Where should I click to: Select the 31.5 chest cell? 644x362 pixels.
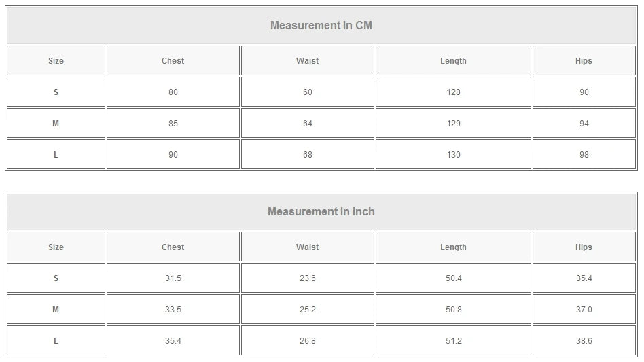click(x=173, y=278)
